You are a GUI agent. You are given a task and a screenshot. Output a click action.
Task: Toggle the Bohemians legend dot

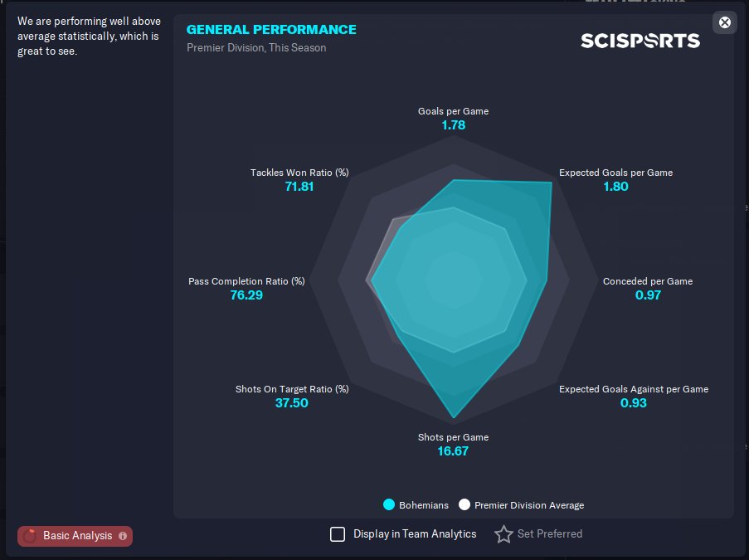pos(389,504)
